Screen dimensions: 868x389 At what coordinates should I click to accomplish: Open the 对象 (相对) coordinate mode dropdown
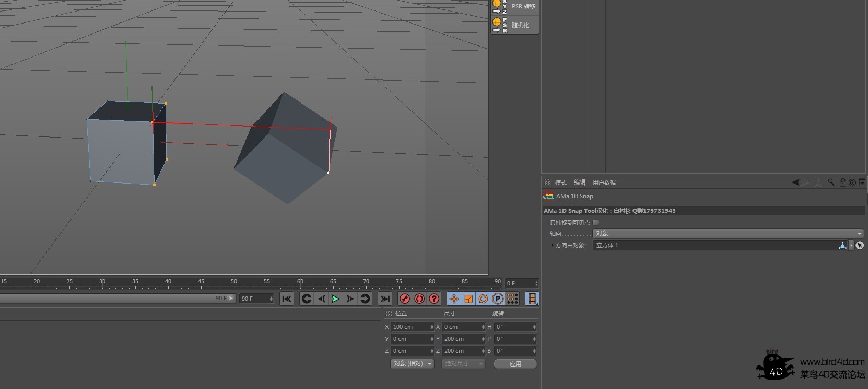pos(412,364)
